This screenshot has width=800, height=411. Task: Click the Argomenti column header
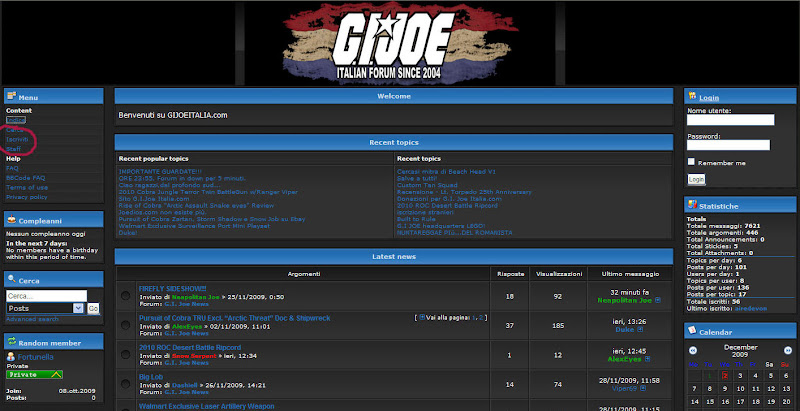304,274
